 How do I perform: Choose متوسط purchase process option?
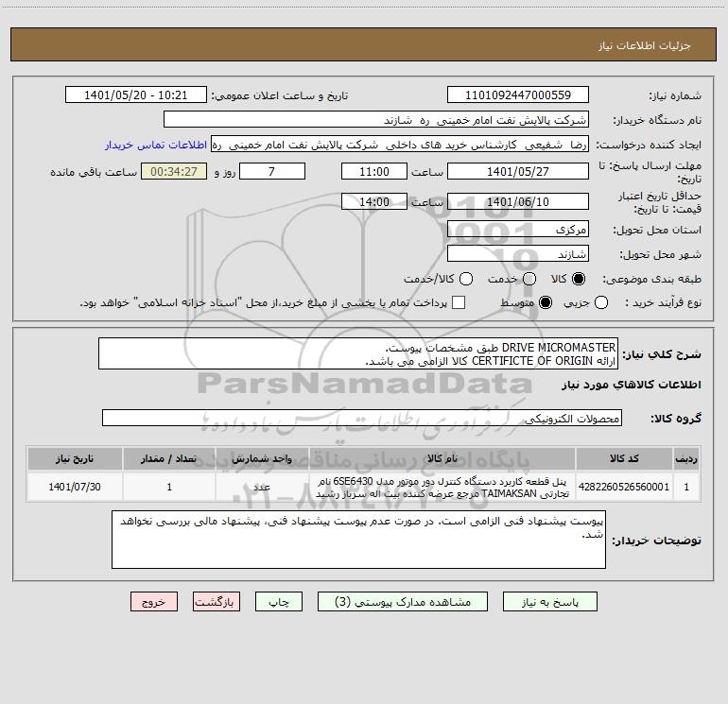pyautogui.click(x=546, y=302)
